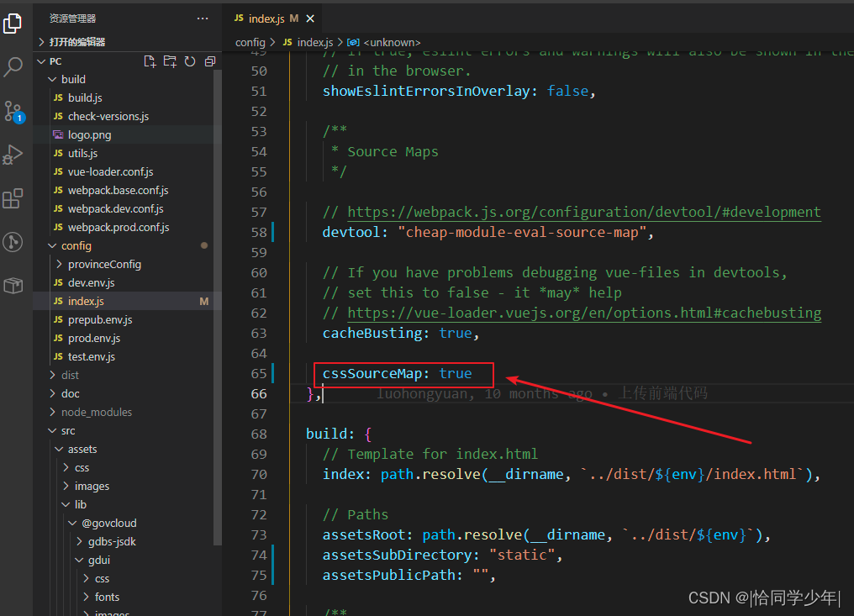Open explorer more actions ellipsis menu
The height and width of the screenshot is (616, 854).
(203, 18)
